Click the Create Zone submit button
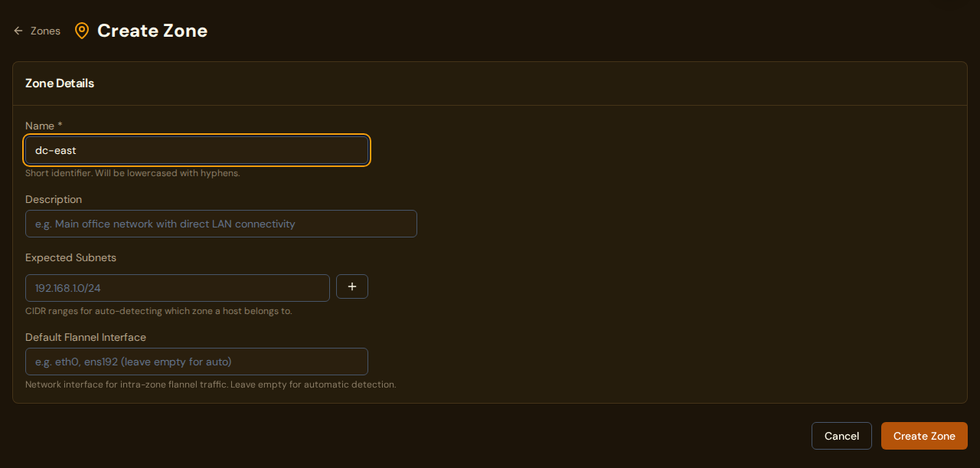The height and width of the screenshot is (468, 980). pyautogui.click(x=924, y=435)
